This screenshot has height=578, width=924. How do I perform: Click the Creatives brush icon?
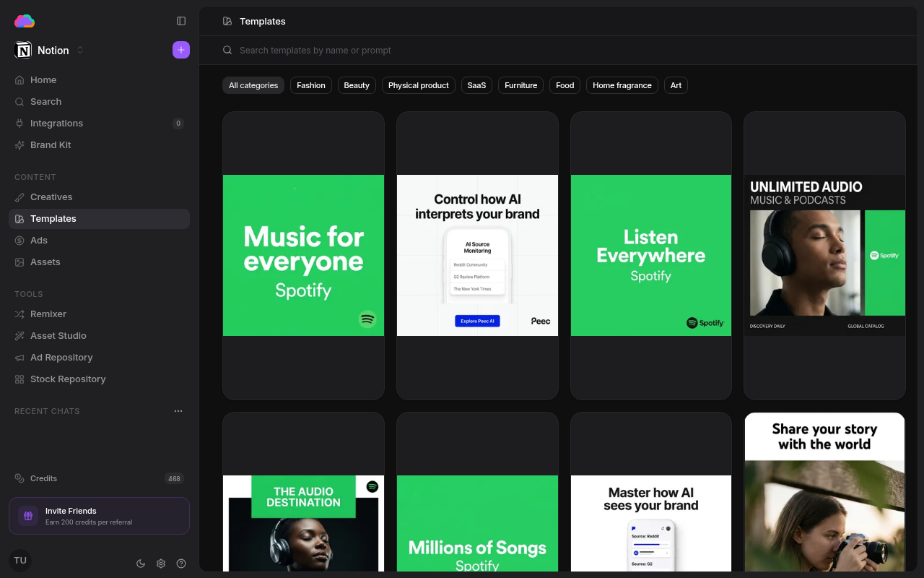pos(19,197)
